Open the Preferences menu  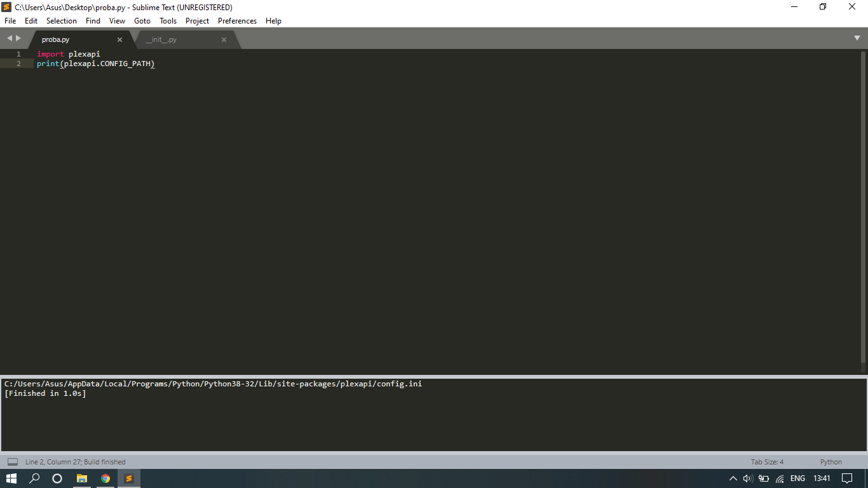pyautogui.click(x=237, y=20)
